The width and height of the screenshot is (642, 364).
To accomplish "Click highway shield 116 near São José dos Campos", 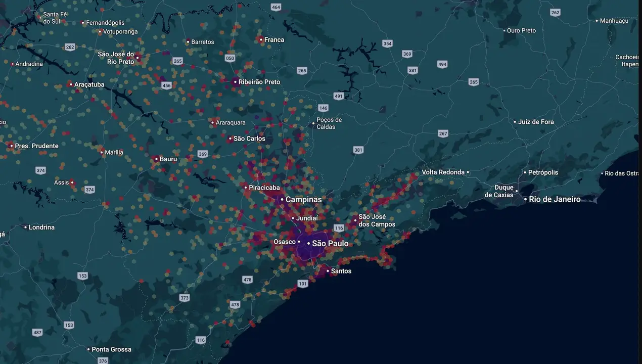I will pyautogui.click(x=339, y=229).
